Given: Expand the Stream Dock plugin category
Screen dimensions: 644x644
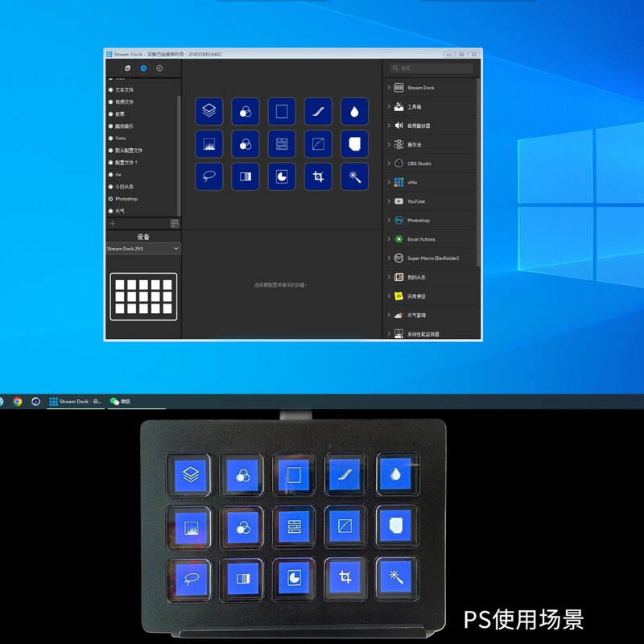Looking at the screenshot, I should [389, 88].
